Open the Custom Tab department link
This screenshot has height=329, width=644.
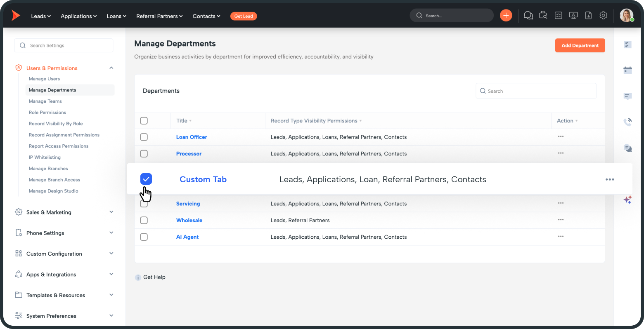[x=203, y=179]
